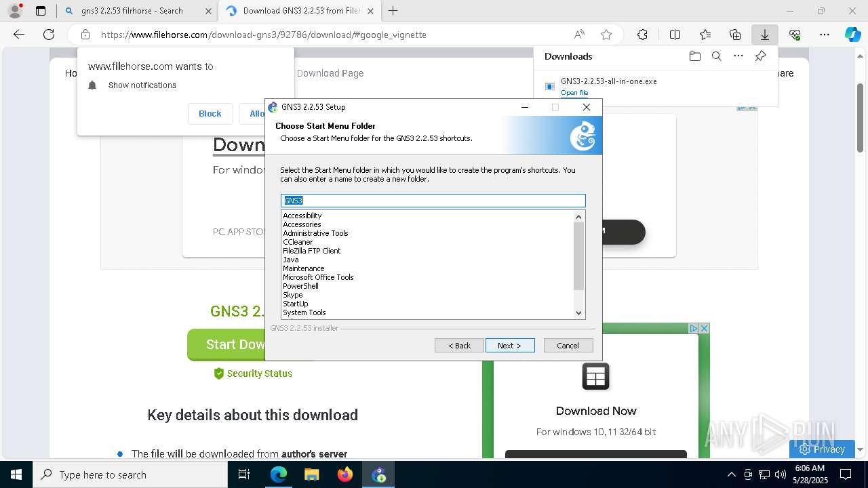Click folder list scrollbar down arrow

point(578,312)
